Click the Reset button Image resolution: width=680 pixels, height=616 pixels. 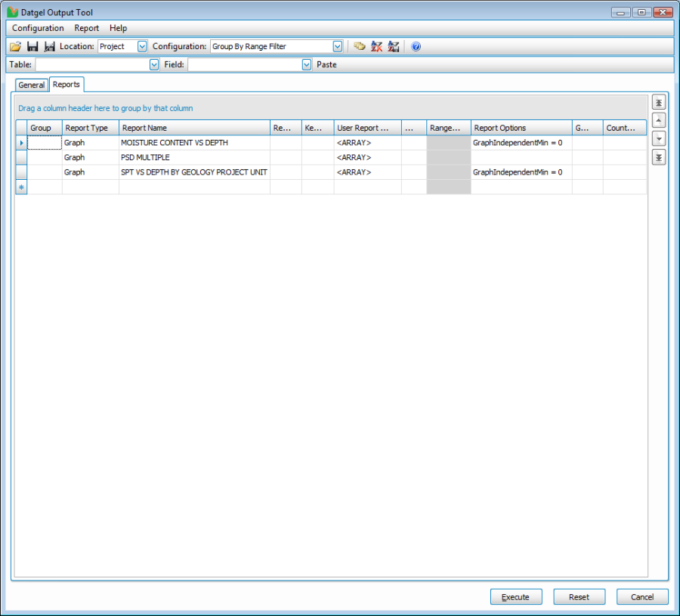(579, 597)
